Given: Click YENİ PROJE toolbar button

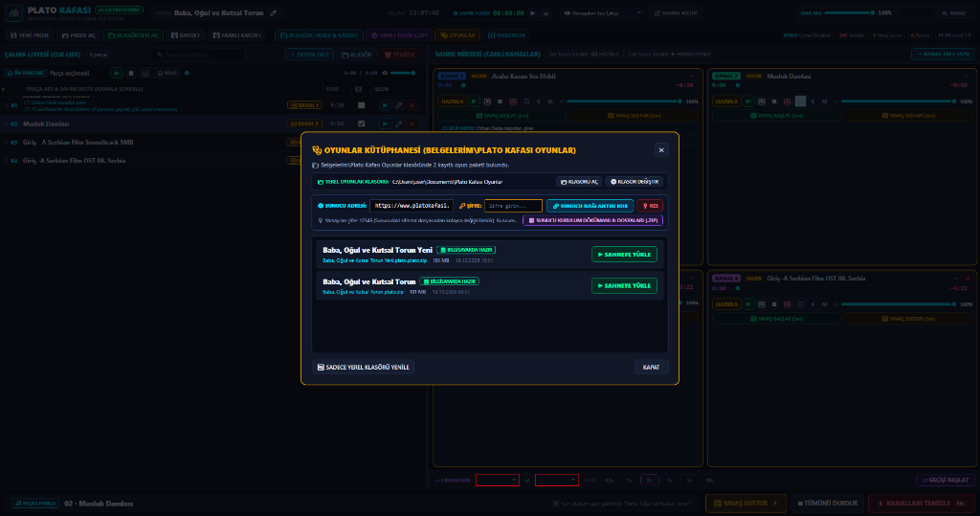Looking at the screenshot, I should point(30,35).
